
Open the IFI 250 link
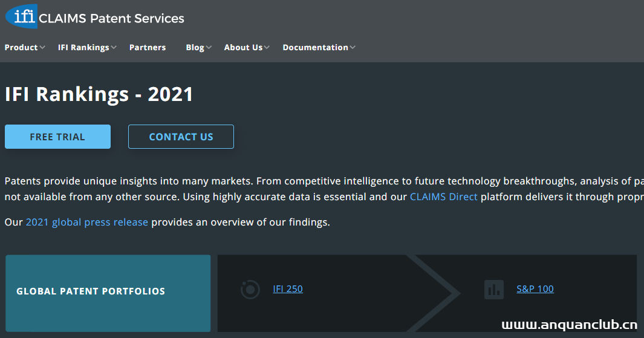click(x=288, y=289)
